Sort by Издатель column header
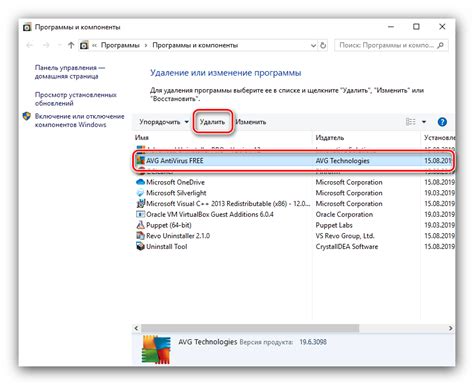The width and height of the screenshot is (474, 385). (329, 138)
